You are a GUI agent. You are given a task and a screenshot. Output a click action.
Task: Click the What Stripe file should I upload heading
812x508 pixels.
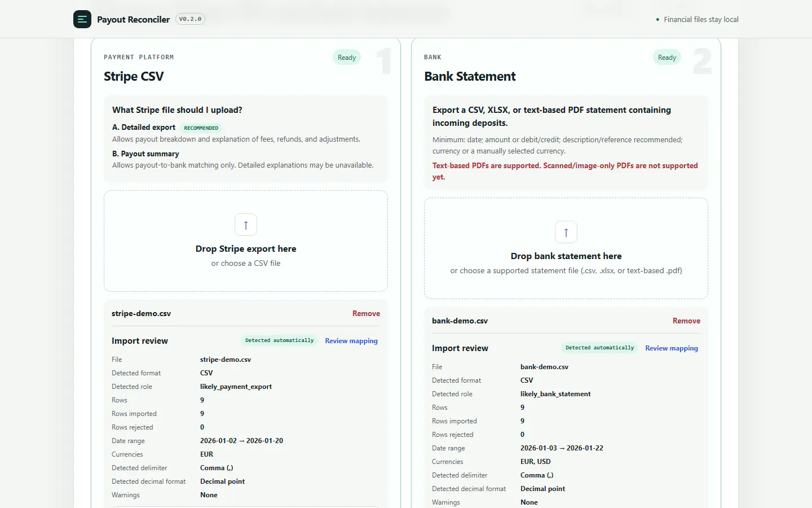(177, 110)
